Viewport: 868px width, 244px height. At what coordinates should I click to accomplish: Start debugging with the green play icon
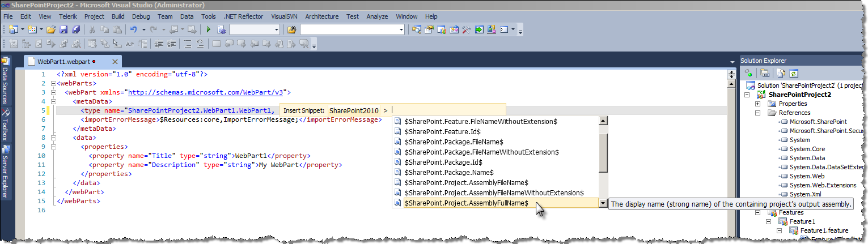tap(208, 29)
